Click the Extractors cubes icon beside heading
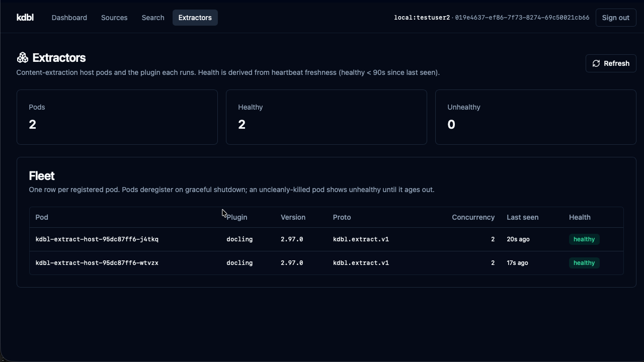Viewport: 644px width, 362px height. pos(22,58)
